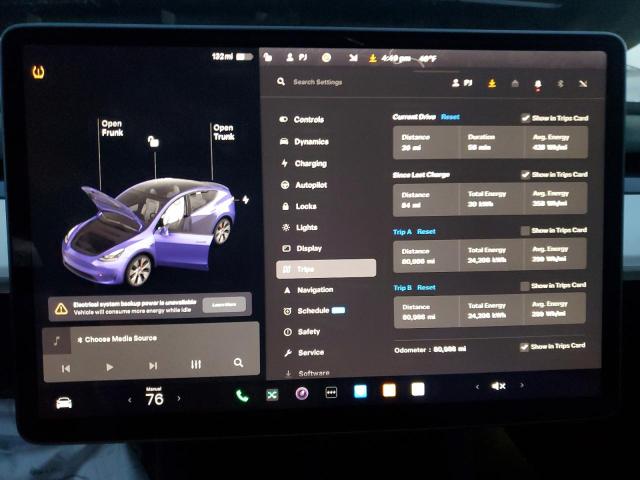Tap Open Frunk
The image size is (640, 480).
pos(112,128)
